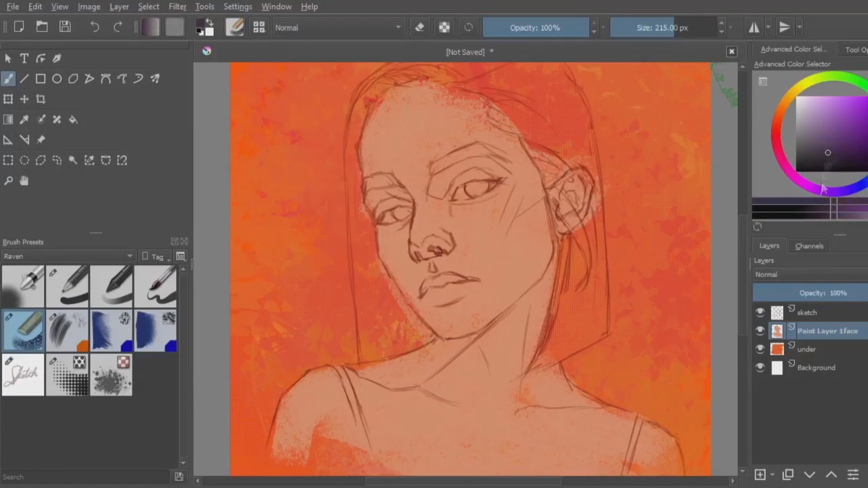868x488 pixels.
Task: Save the document
Action: (65, 27)
